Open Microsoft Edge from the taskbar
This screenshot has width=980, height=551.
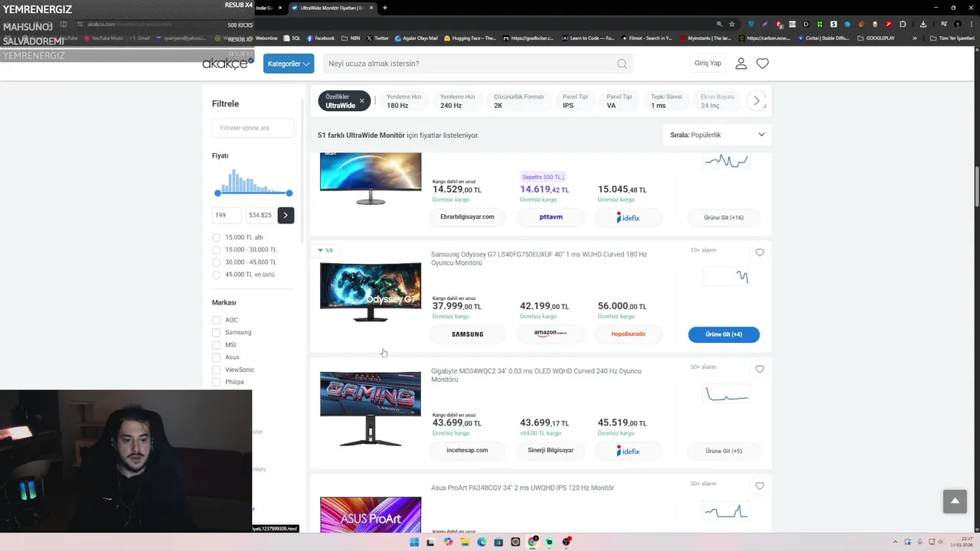[482, 542]
